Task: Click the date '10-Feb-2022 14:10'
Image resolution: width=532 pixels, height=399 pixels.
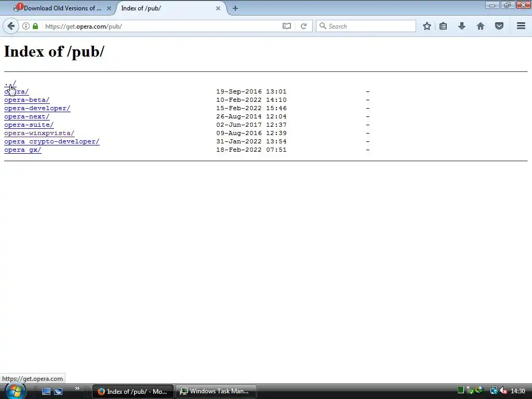Action: click(251, 100)
